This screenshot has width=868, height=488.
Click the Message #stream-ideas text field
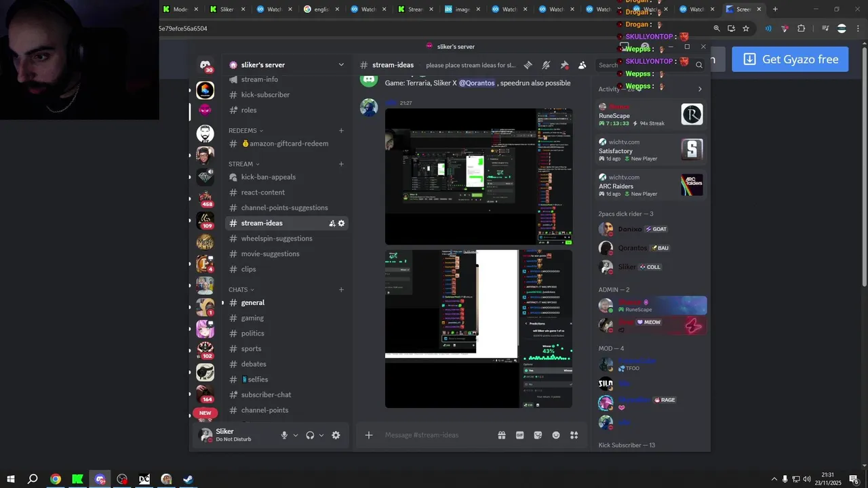tap(437, 435)
